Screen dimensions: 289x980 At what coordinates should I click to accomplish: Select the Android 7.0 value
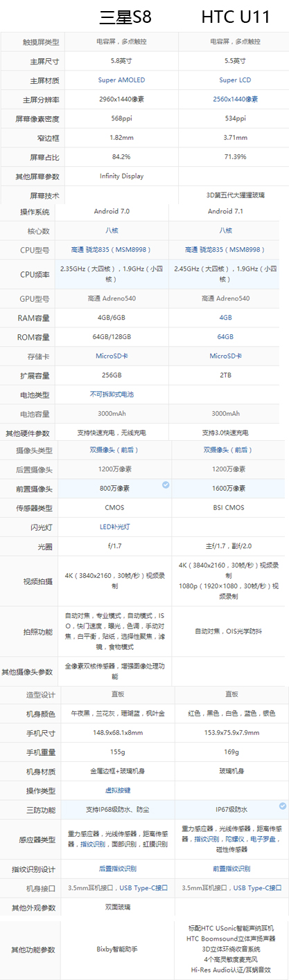(x=112, y=210)
